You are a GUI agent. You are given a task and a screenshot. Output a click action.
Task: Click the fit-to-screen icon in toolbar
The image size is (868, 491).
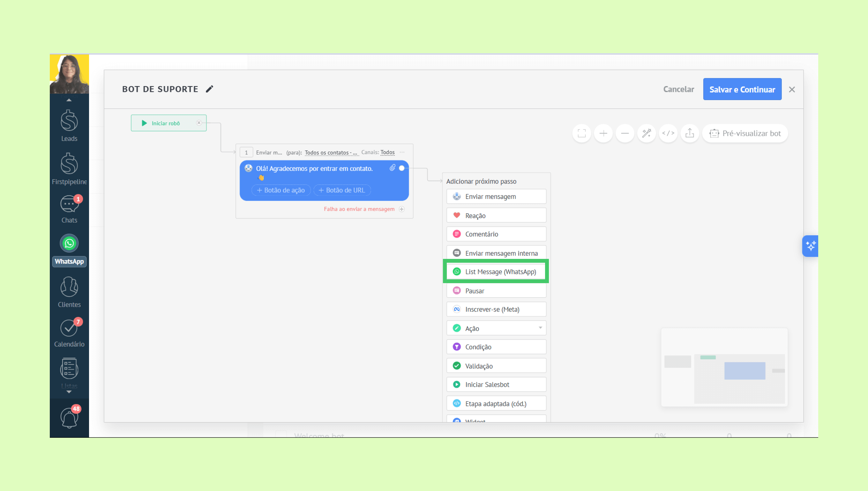(581, 134)
